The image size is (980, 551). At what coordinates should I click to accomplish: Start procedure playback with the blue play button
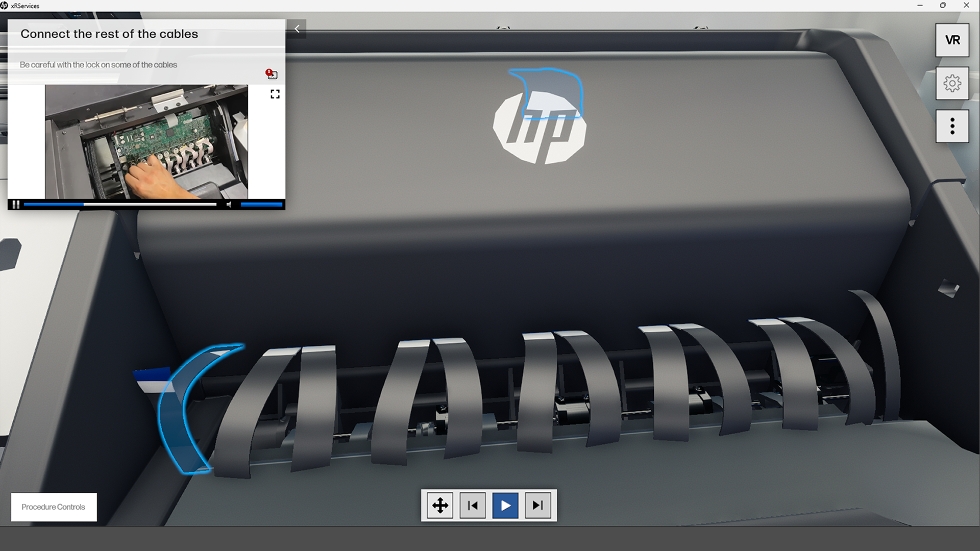click(505, 506)
